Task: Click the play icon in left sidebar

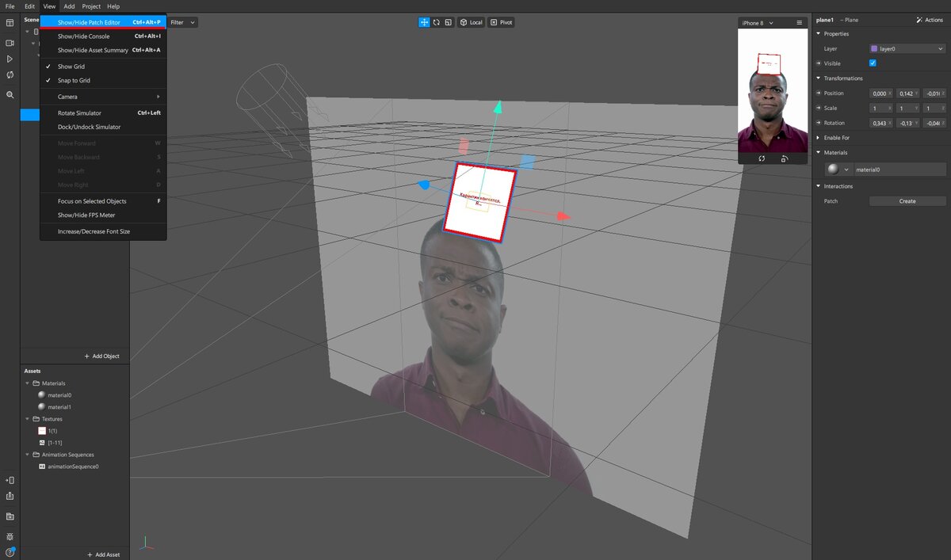Action: coord(10,59)
